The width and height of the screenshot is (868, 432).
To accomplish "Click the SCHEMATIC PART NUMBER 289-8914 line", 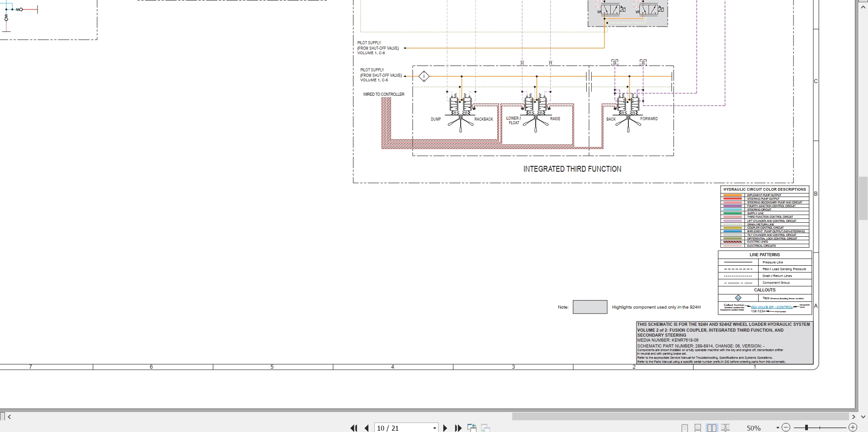I will tap(701, 346).
